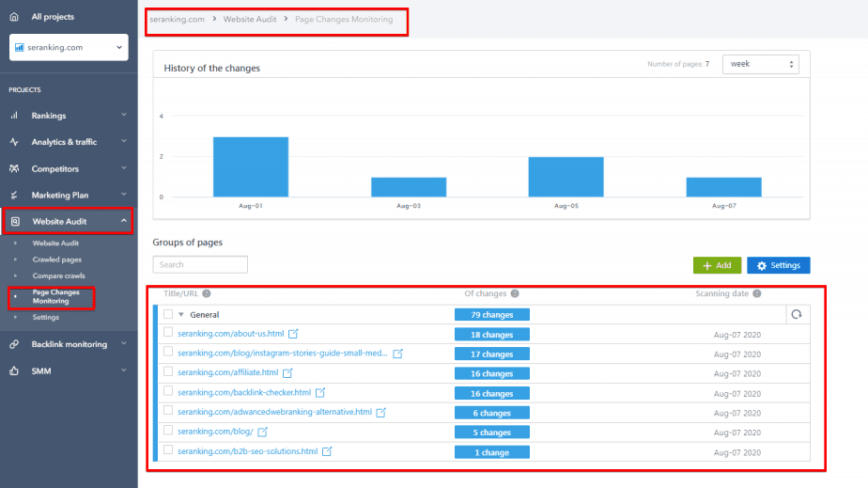The height and width of the screenshot is (488, 868).
Task: Click the SMM thumbs-up icon
Action: coord(14,370)
